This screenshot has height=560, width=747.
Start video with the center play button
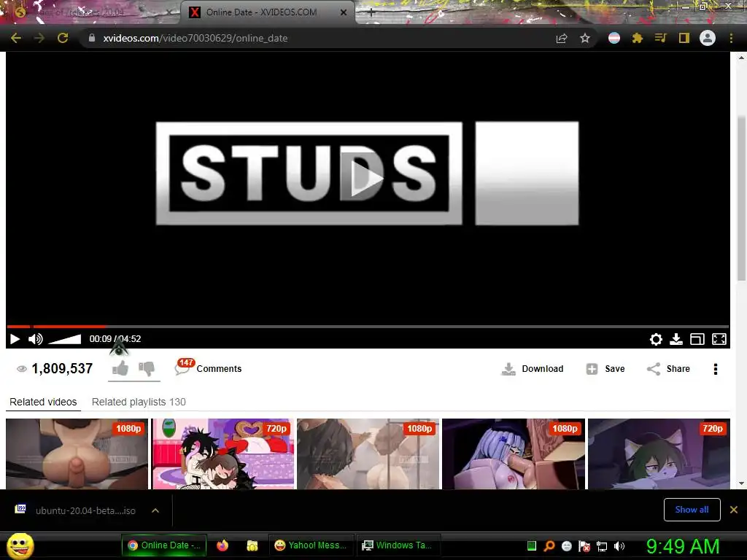point(368,179)
